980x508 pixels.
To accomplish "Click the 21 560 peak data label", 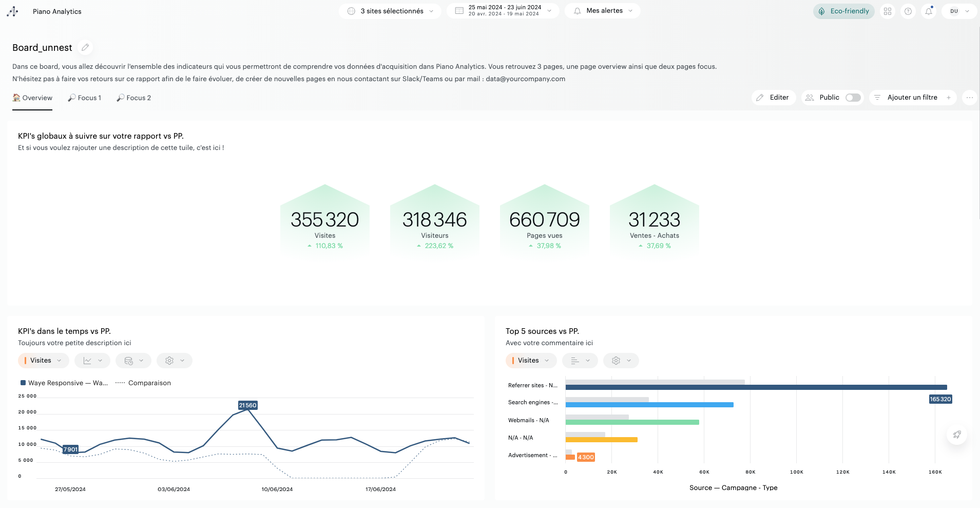I will (247, 405).
